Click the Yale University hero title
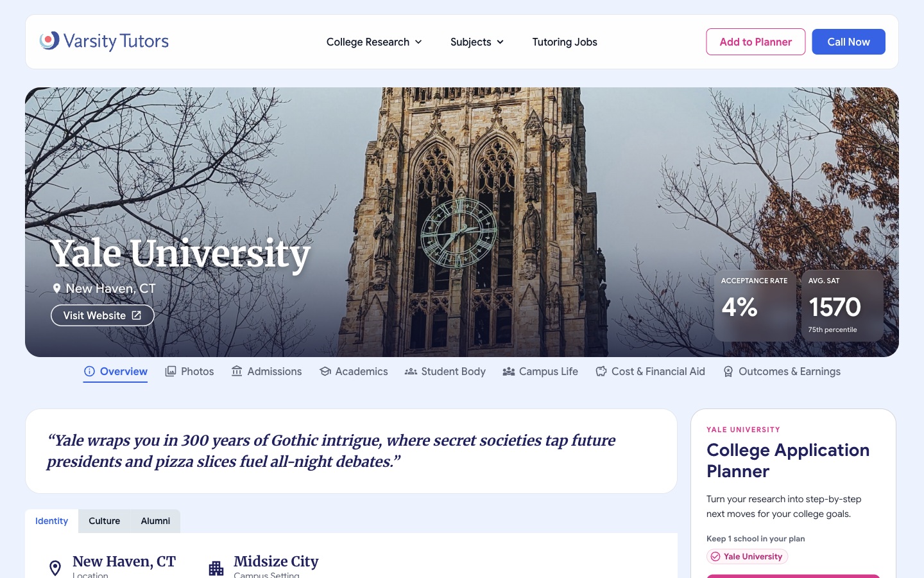Viewport: 924px width, 578px height. click(x=181, y=253)
